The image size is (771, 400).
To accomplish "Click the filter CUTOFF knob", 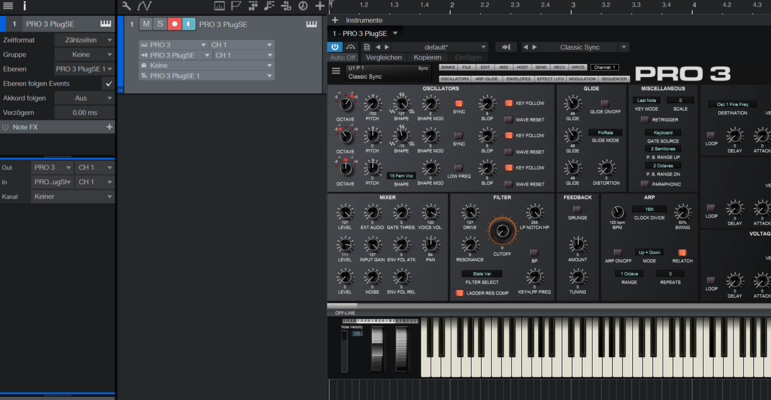I will pyautogui.click(x=502, y=231).
